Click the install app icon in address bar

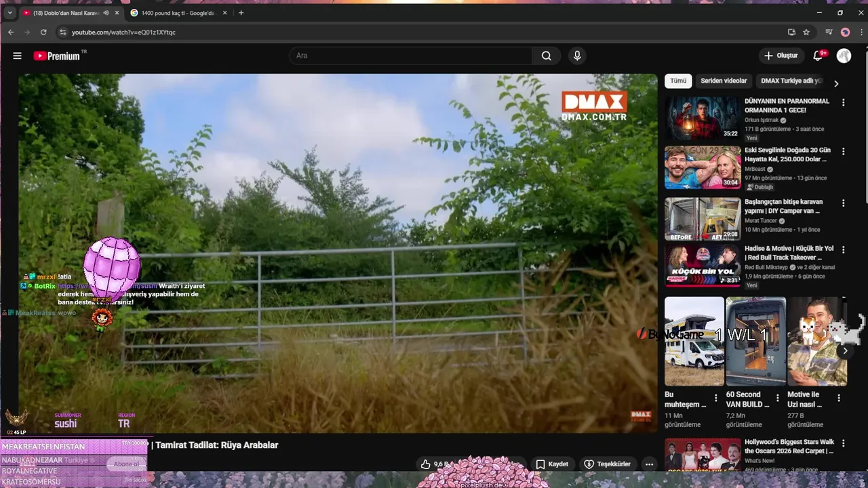[791, 32]
